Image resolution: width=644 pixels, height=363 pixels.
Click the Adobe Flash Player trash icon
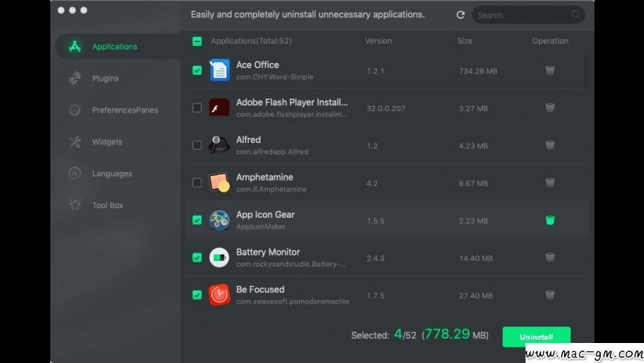click(x=550, y=107)
